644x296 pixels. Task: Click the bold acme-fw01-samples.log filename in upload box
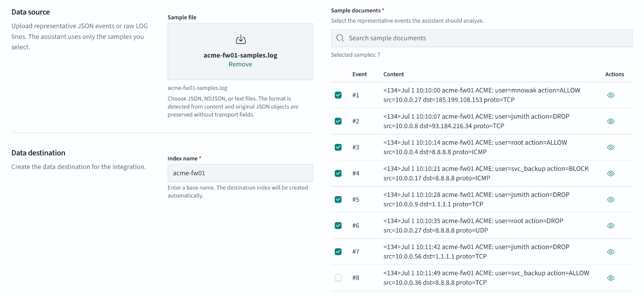(x=240, y=55)
